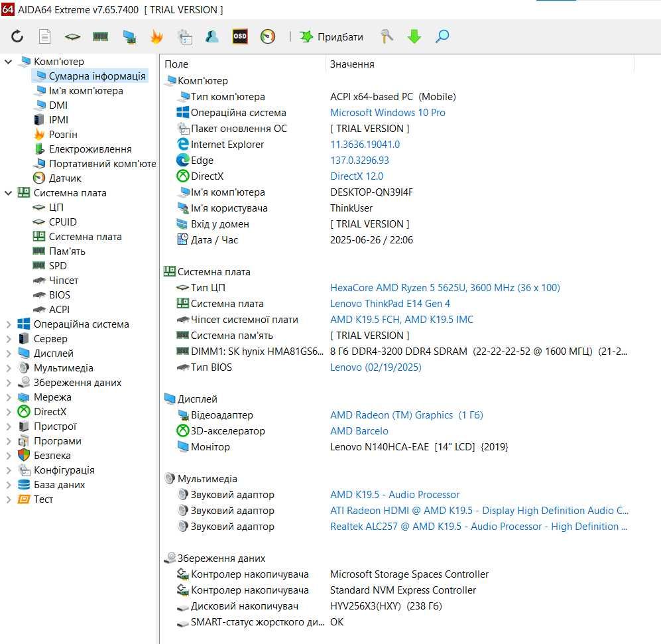This screenshot has height=644, width=661.
Task: Open the report wizard toolbar icon
Action: click(184, 36)
